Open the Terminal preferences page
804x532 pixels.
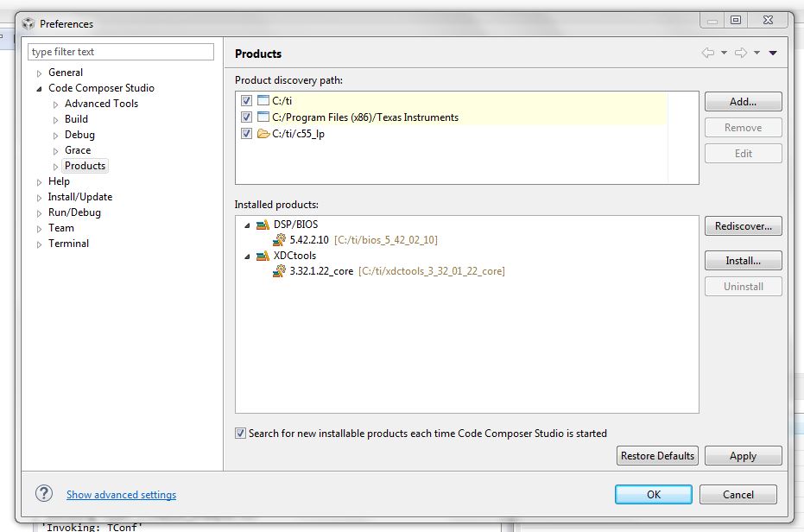tap(68, 244)
